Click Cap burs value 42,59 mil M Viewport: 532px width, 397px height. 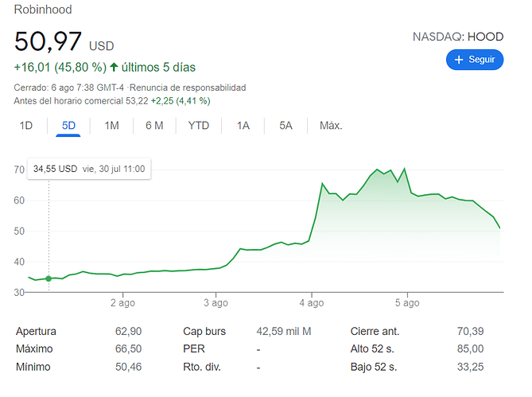[x=284, y=331]
